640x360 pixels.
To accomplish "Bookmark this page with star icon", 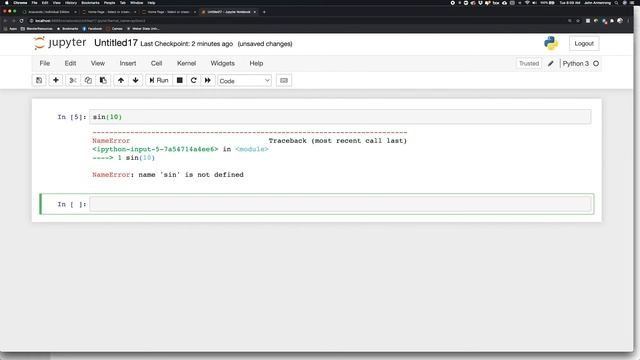I will (x=578, y=20).
